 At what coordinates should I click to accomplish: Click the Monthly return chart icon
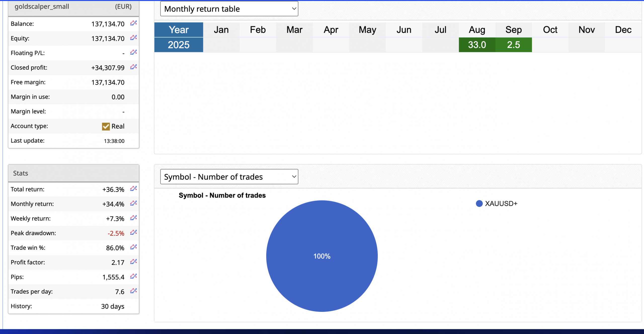pyautogui.click(x=133, y=203)
